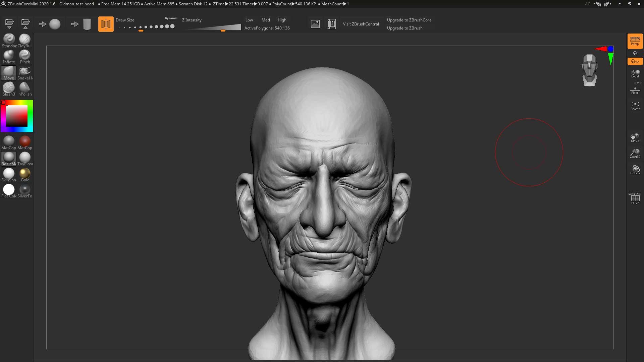Click the ActivePolygons: 540,136 readout

pyautogui.click(x=267, y=28)
